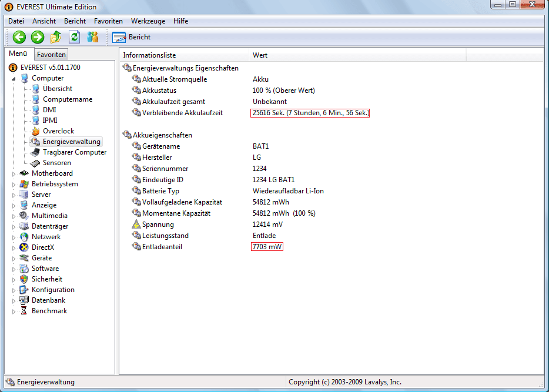549x392 pixels.
Task: Click the green Back arrow icon
Action: 19,37
